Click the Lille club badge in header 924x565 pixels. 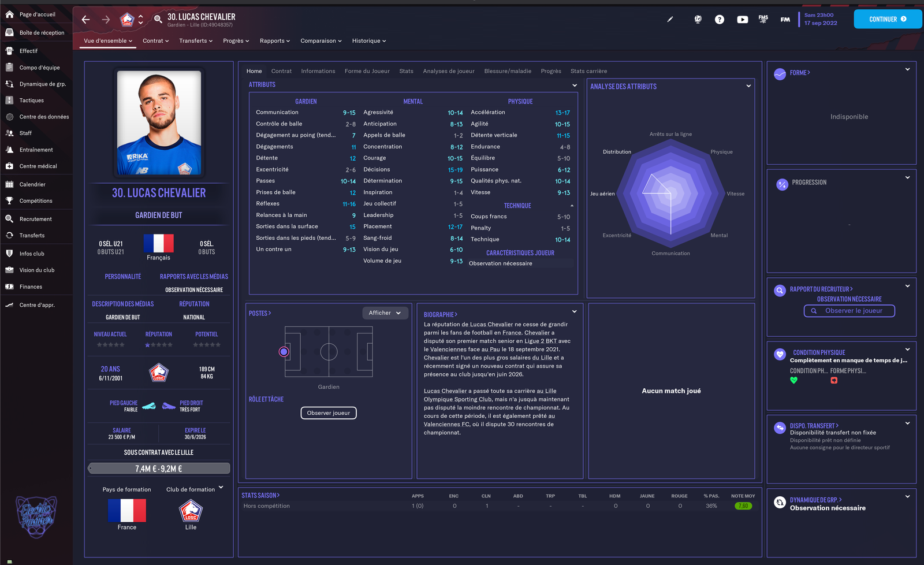[127, 20]
